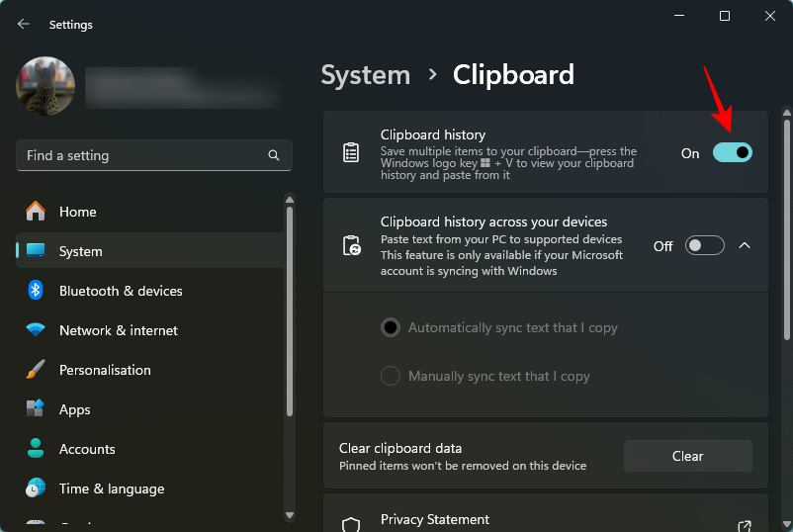Click System in the breadcrumb
The image size is (793, 532).
pos(366,75)
